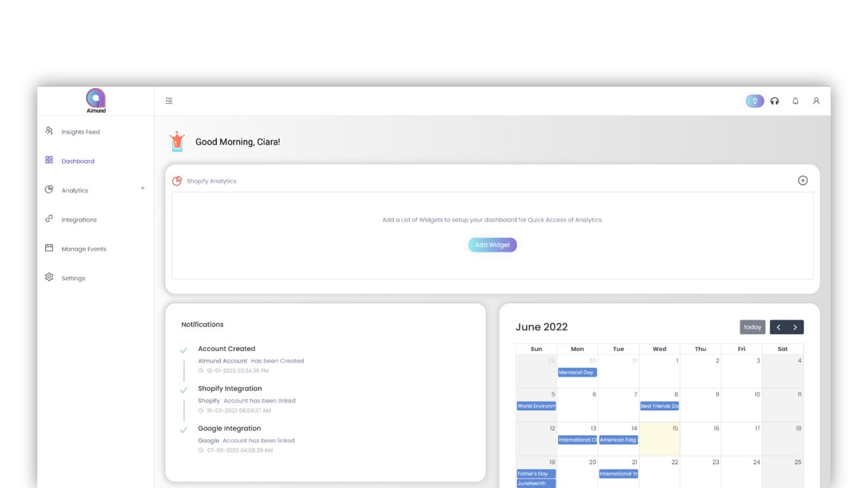Jump to today in the calendar
Image resolution: width=868 pixels, height=488 pixels.
753,327
